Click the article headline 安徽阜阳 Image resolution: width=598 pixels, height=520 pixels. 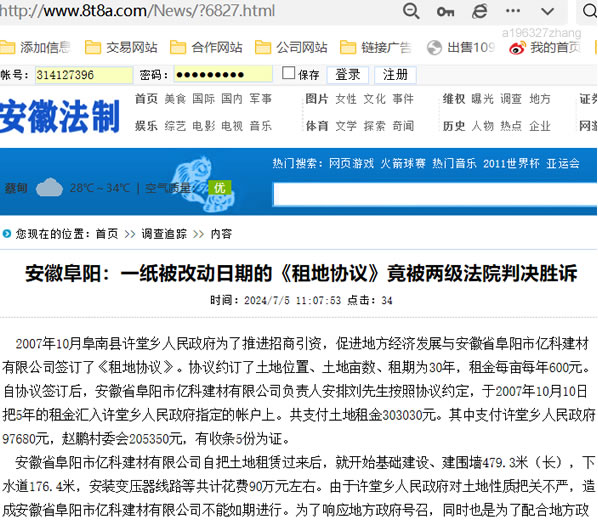[x=301, y=273]
